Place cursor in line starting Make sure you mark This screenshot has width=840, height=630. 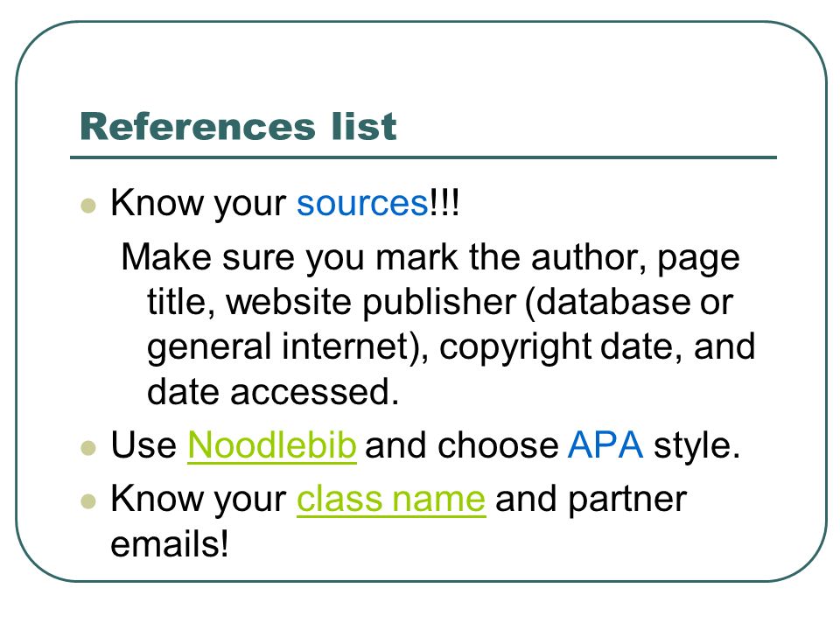click(x=430, y=257)
